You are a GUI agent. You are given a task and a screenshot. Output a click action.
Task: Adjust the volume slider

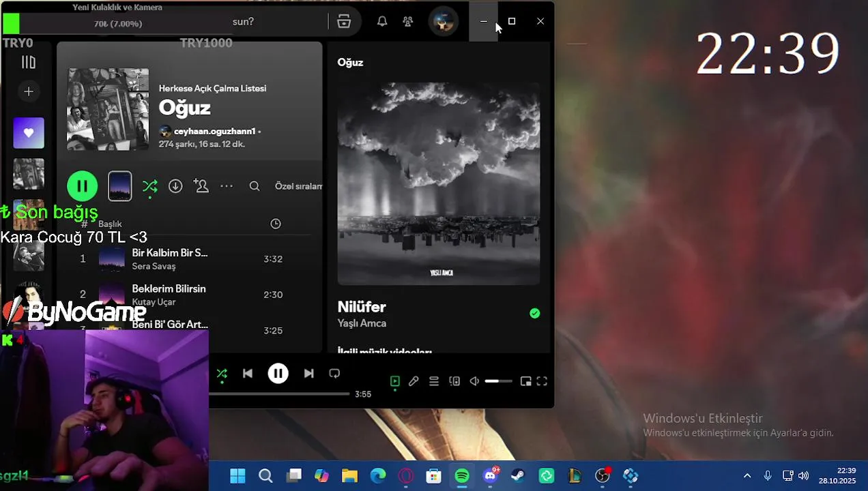498,381
